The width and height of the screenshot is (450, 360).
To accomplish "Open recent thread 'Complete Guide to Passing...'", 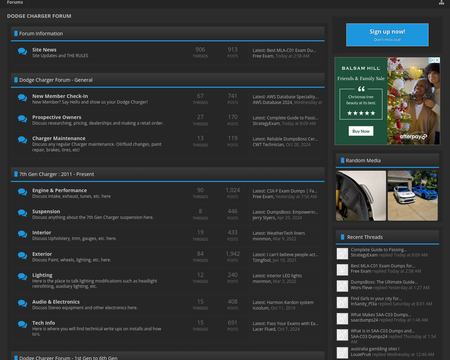I will coord(379,250).
